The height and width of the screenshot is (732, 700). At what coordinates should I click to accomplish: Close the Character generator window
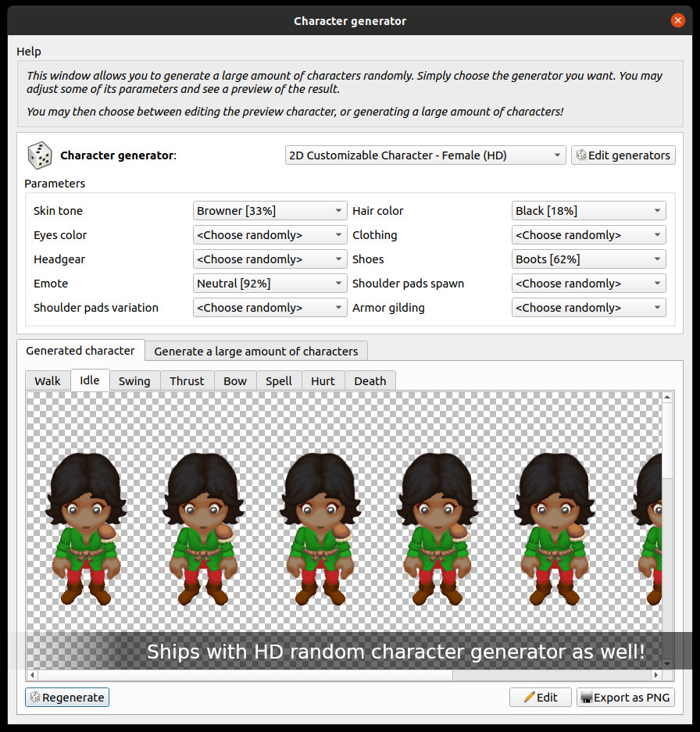click(678, 20)
